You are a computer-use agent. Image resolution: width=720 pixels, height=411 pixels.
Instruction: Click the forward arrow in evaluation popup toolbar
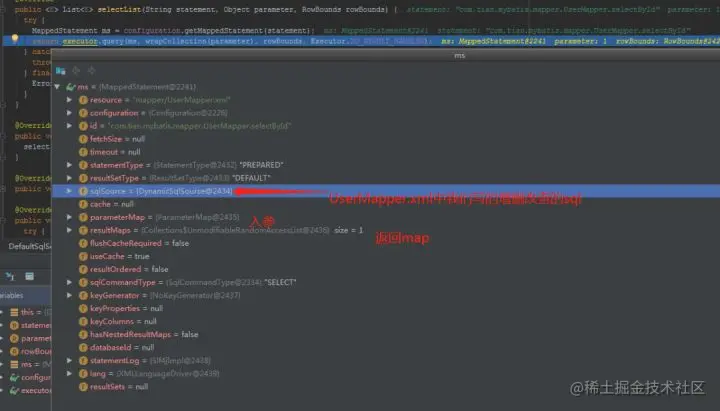coord(91,70)
